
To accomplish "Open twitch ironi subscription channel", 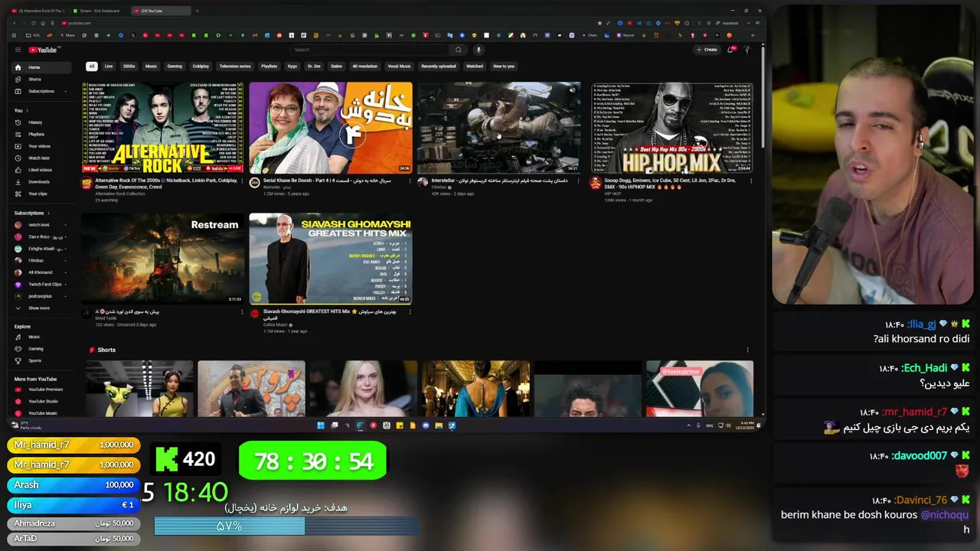I will coord(41,225).
